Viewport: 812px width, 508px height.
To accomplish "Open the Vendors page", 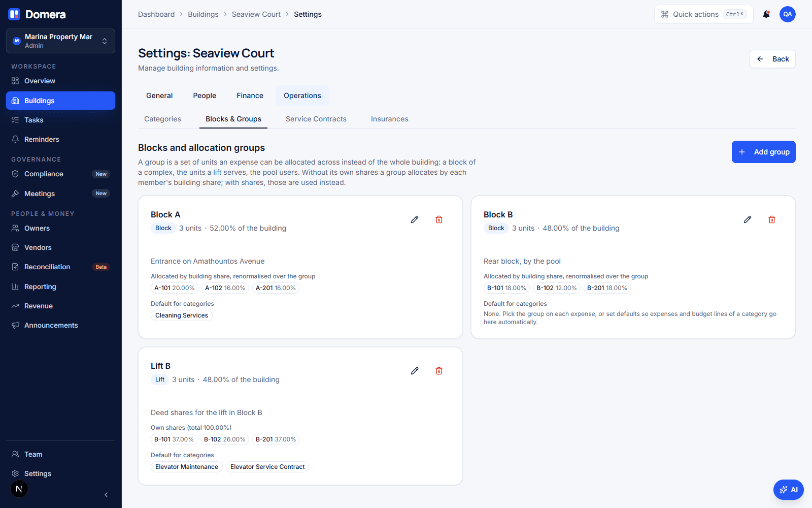I will 60,247.
